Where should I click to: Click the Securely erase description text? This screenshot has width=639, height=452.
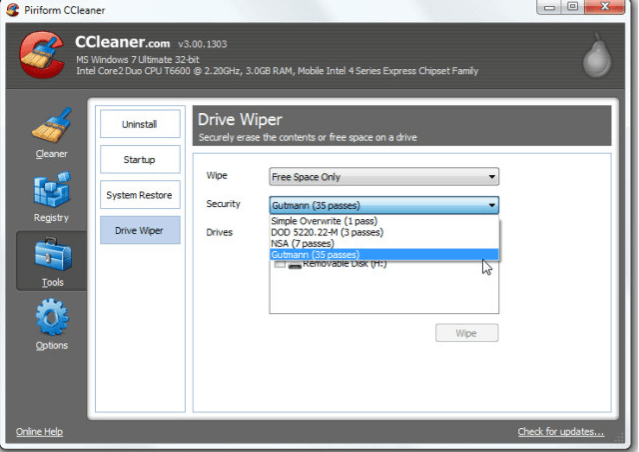coord(308,137)
